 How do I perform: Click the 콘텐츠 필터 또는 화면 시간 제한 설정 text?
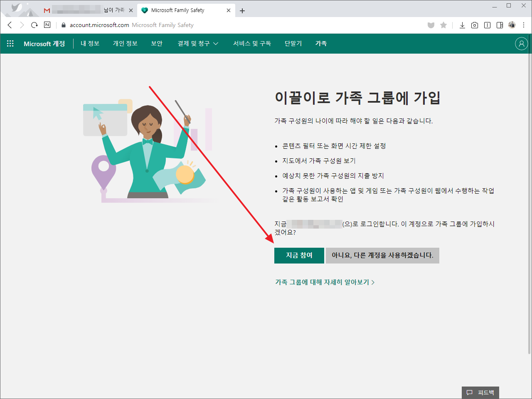pyautogui.click(x=334, y=146)
